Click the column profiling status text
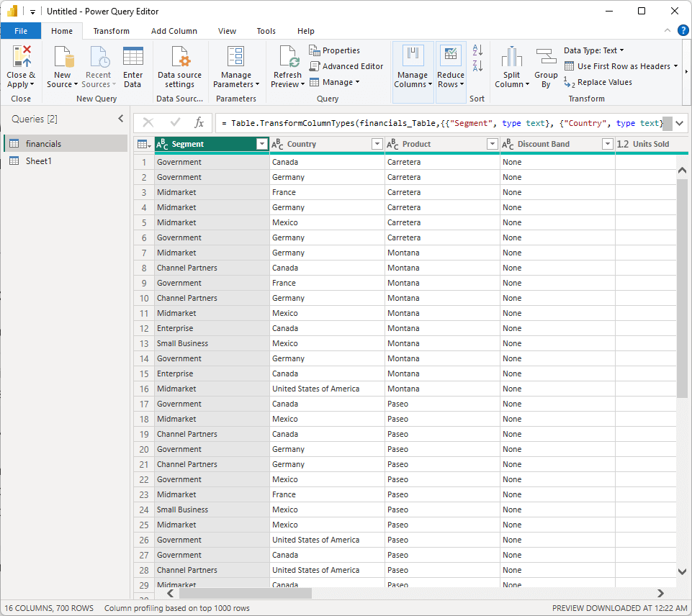The height and width of the screenshot is (616, 692). 176,609
